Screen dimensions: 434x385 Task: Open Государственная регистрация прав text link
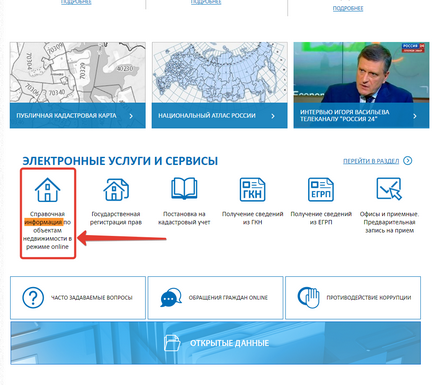tap(116, 218)
